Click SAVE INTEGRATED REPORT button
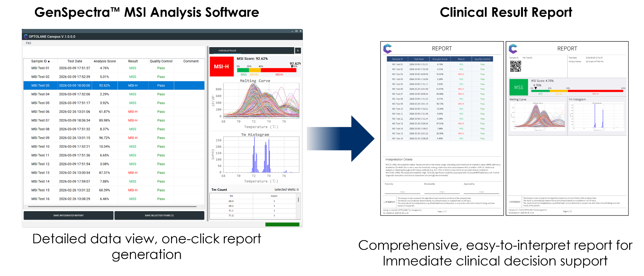644x276 pixels. [69, 216]
